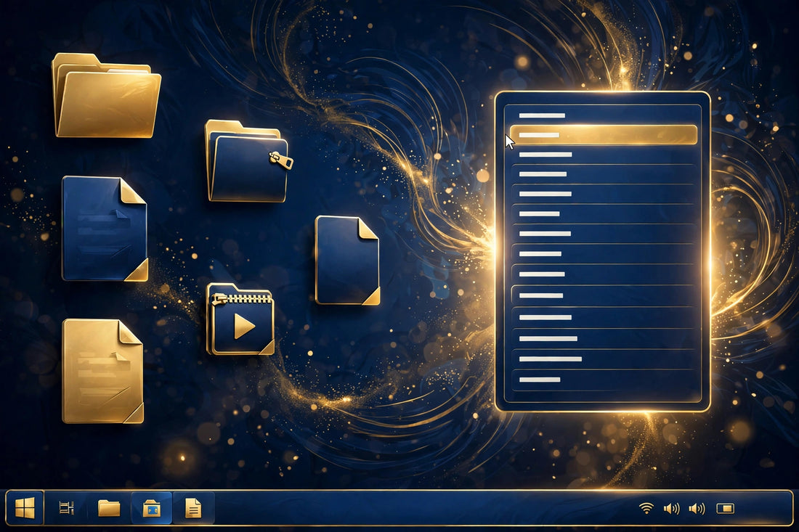Open the Wi-Fi network tray icon
Viewport: 799px width, 532px height.
click(646, 508)
